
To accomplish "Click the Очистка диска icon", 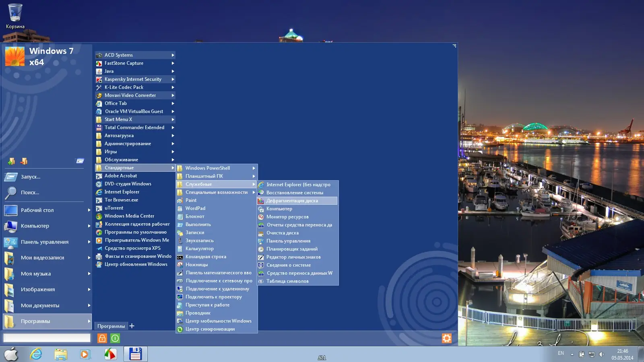I will [x=261, y=233].
